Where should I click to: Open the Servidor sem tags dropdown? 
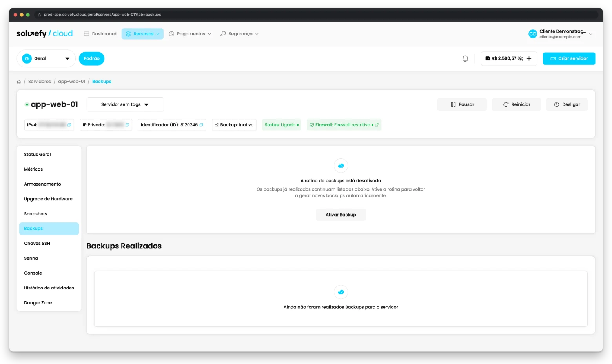tap(125, 104)
